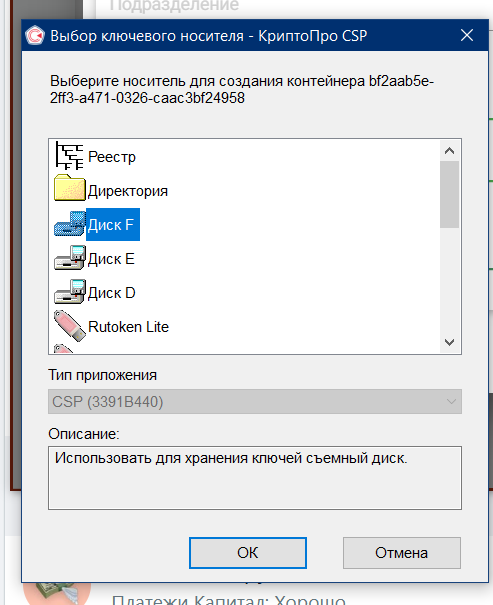The image size is (493, 605).
Task: Close the Выбор ключевого носителя dialog
Action: pyautogui.click(x=467, y=35)
